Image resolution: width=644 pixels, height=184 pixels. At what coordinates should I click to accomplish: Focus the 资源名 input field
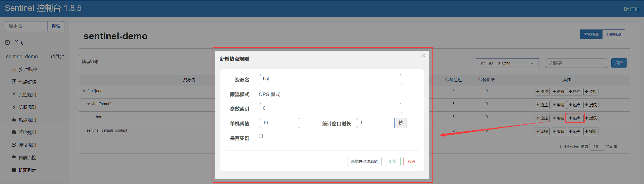click(330, 79)
